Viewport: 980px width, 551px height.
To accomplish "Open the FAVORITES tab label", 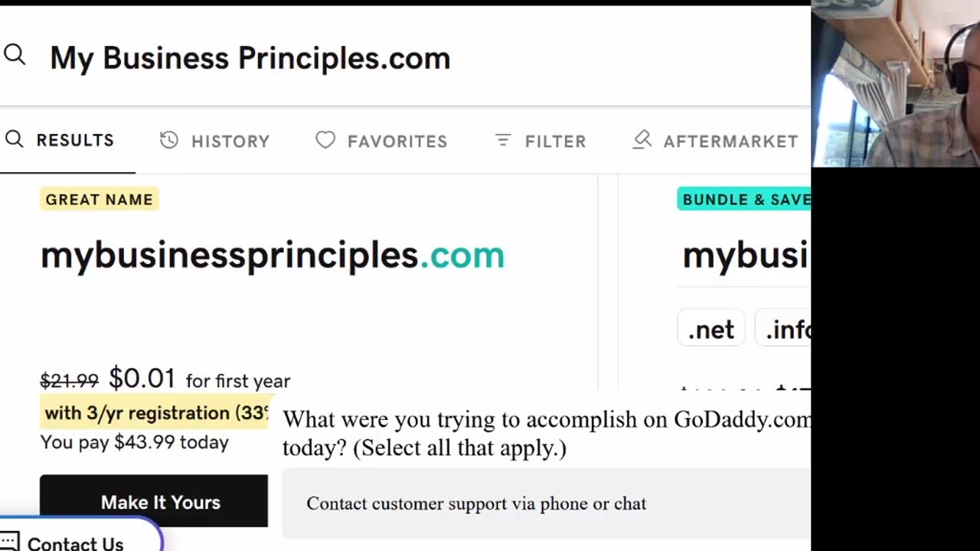I will coord(397,142).
